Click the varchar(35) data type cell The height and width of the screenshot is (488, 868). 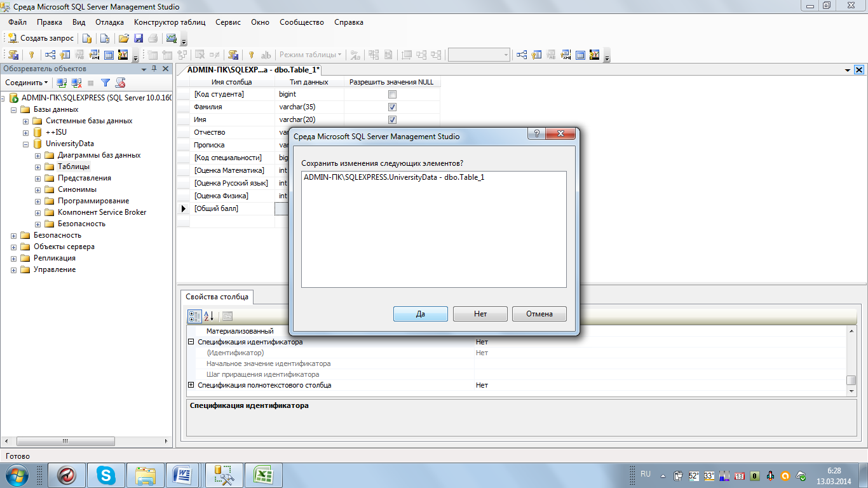309,107
